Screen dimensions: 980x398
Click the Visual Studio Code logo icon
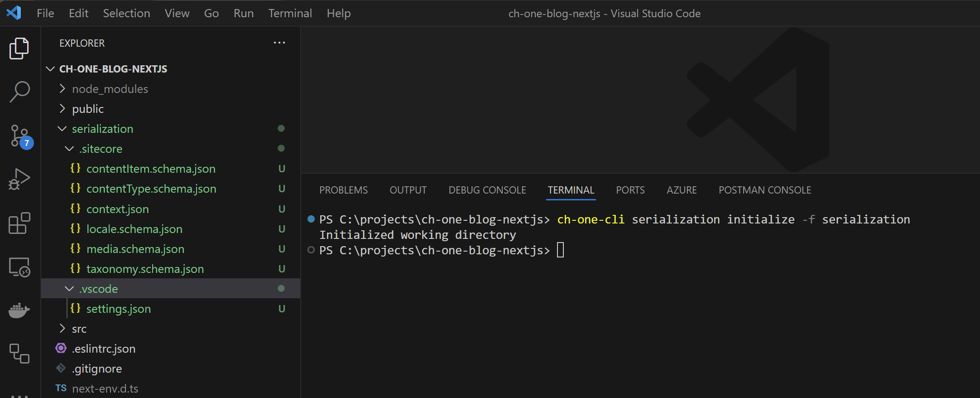14,13
